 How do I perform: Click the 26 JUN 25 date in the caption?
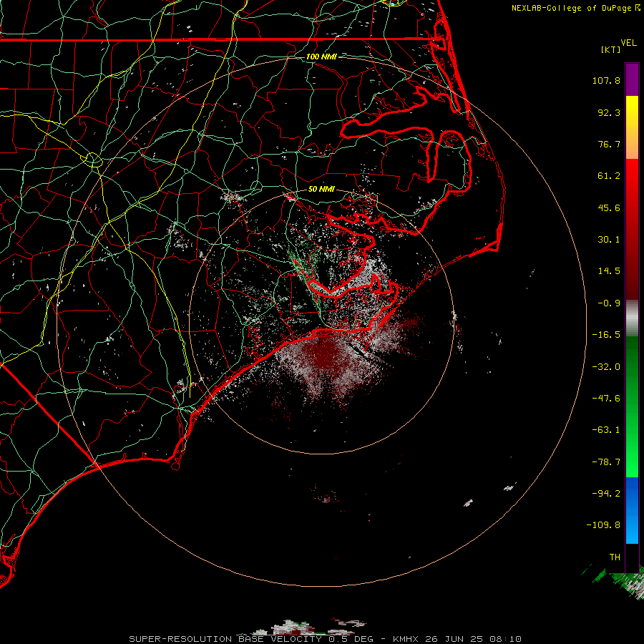(454, 639)
